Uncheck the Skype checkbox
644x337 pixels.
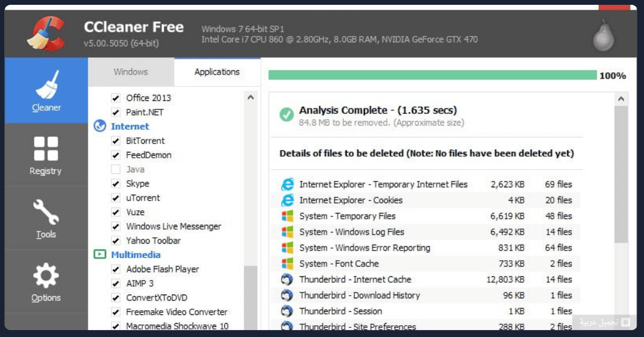pyautogui.click(x=115, y=184)
